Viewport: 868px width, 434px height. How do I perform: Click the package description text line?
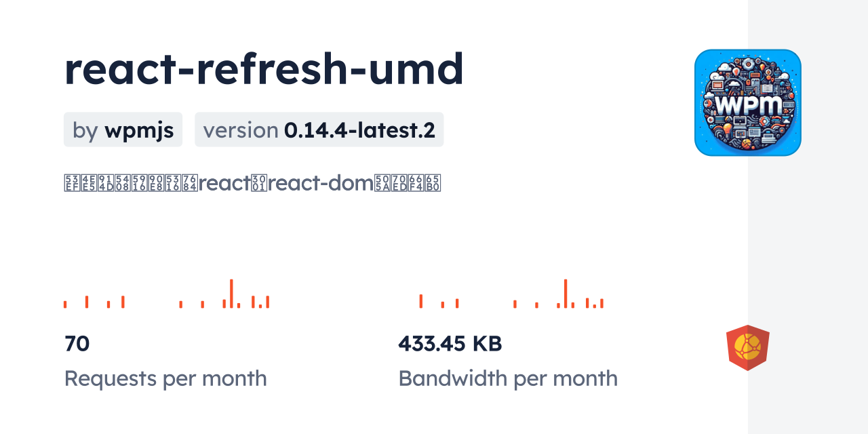click(252, 183)
